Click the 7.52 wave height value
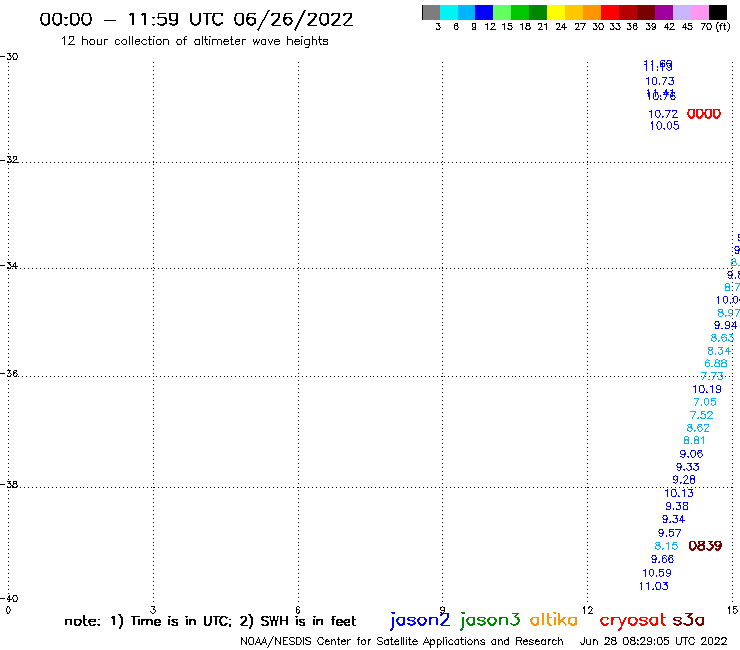 pyautogui.click(x=701, y=415)
